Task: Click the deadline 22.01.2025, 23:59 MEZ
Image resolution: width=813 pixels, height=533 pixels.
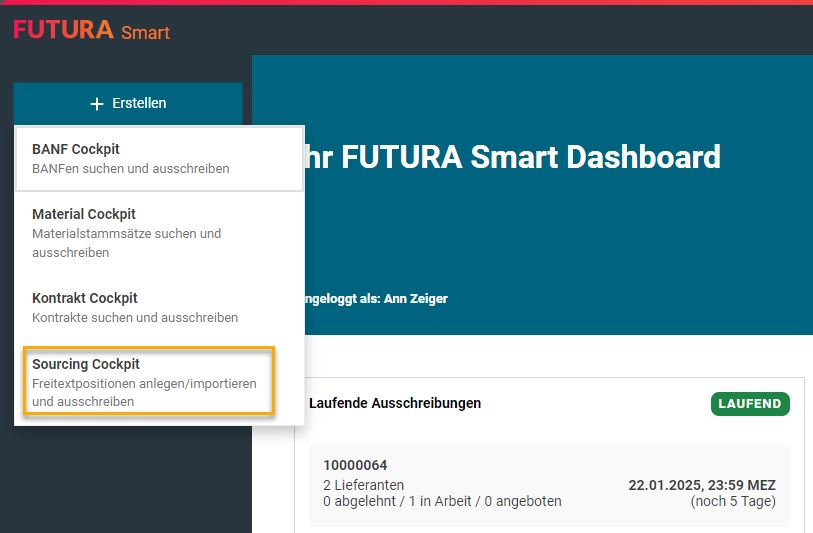Action: [701, 485]
